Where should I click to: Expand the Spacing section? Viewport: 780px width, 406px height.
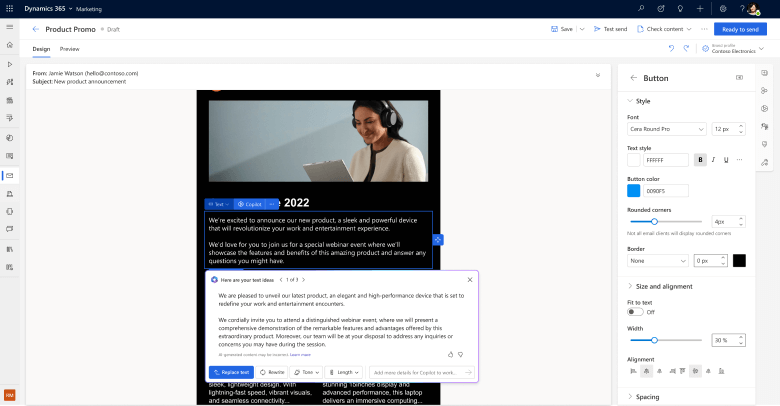(630, 397)
